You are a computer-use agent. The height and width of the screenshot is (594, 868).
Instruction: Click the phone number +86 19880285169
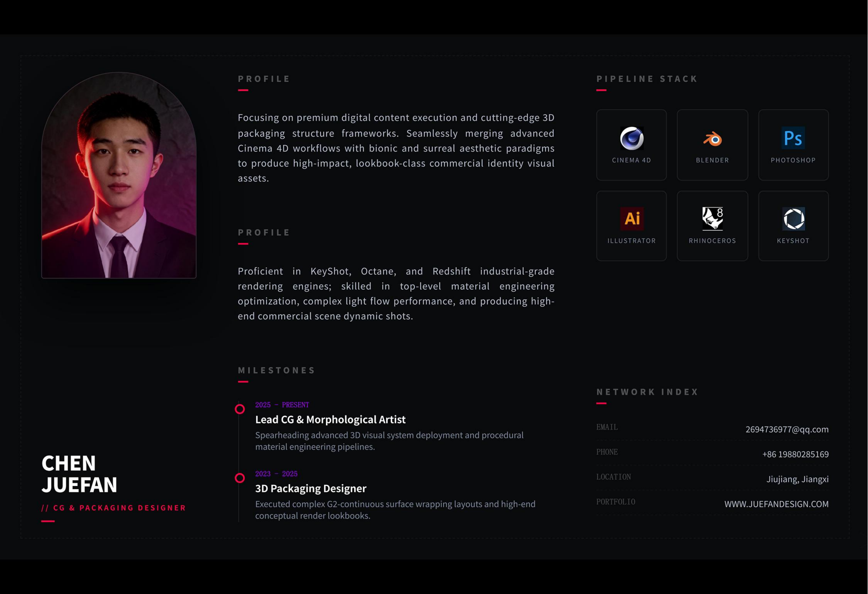click(795, 454)
